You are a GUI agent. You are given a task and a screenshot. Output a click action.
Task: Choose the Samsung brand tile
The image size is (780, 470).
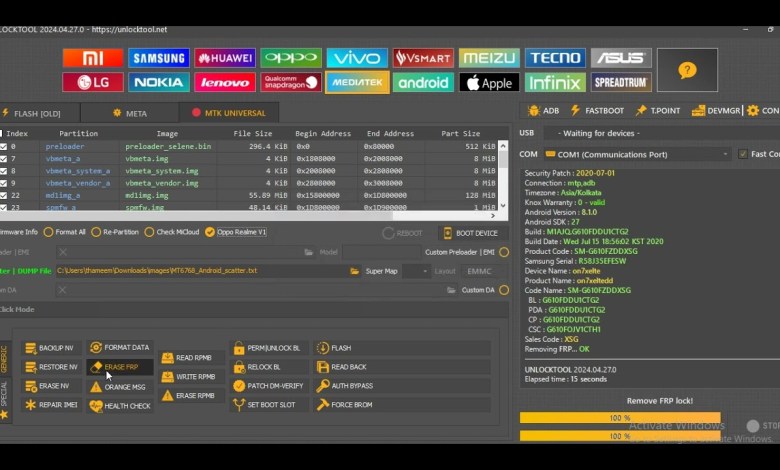(159, 58)
